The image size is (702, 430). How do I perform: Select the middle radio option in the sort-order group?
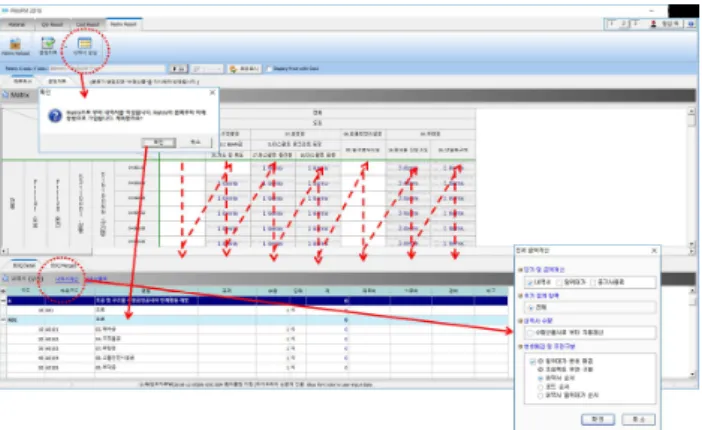pos(540,387)
